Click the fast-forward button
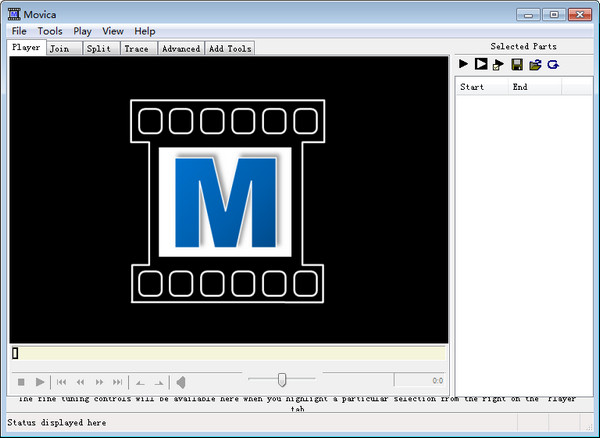The height and width of the screenshot is (438, 600). [99, 382]
